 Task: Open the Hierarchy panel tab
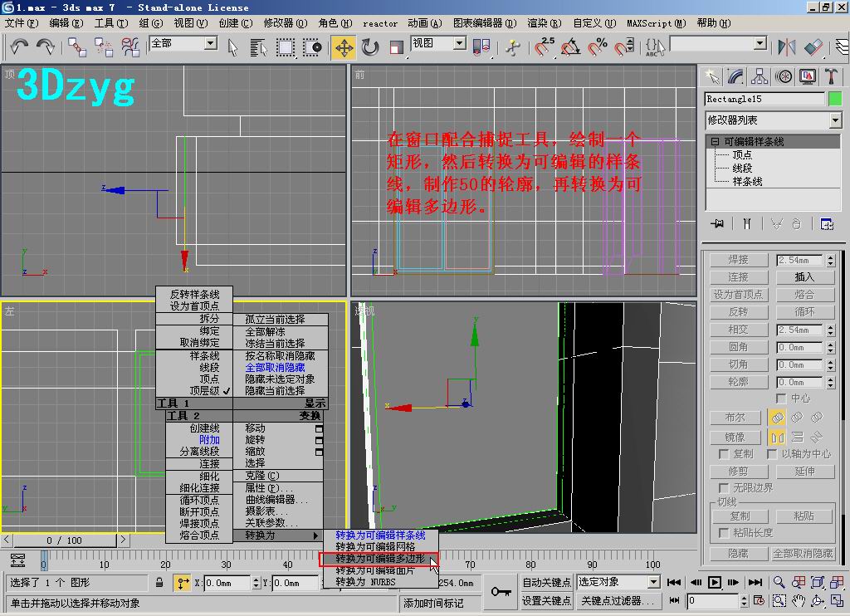coord(760,76)
